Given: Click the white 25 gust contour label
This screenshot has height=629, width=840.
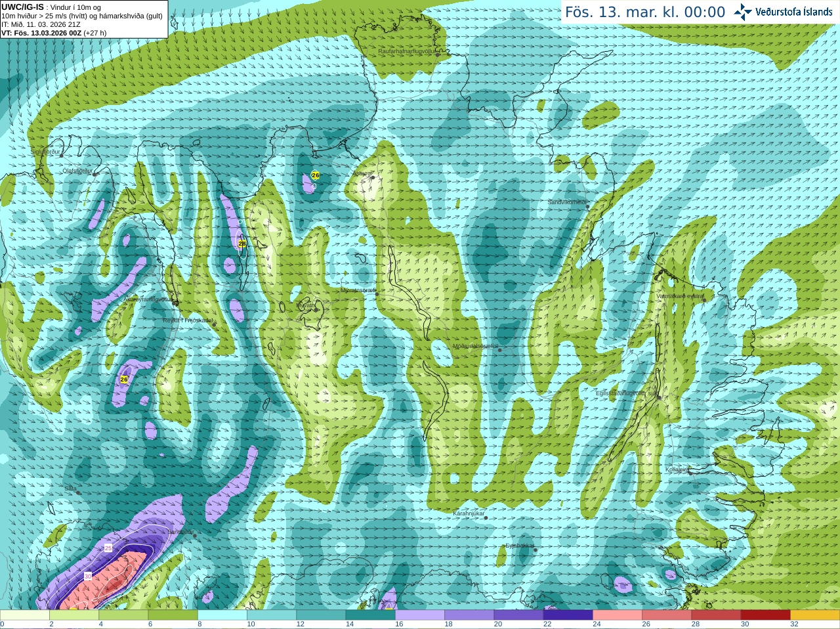Looking at the screenshot, I should point(108,548).
